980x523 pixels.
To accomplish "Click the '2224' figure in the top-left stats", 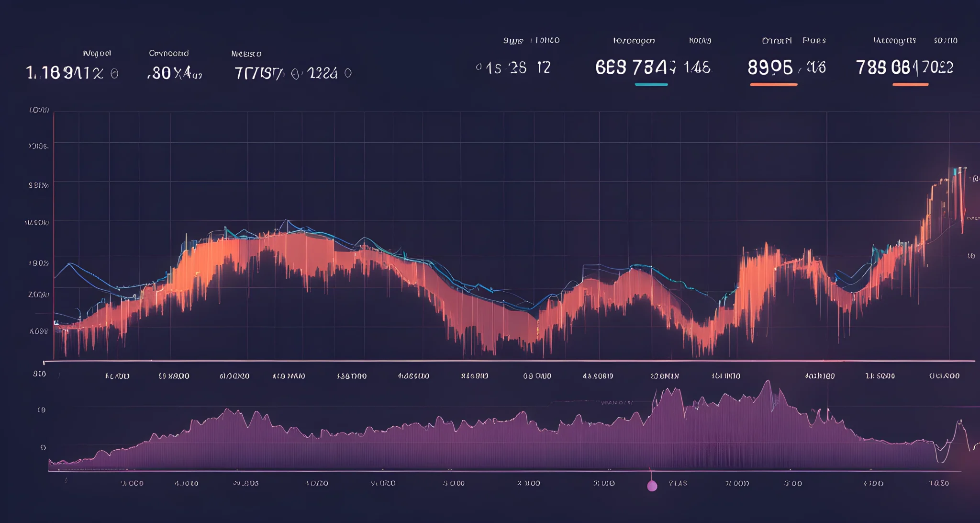I will pos(322,73).
